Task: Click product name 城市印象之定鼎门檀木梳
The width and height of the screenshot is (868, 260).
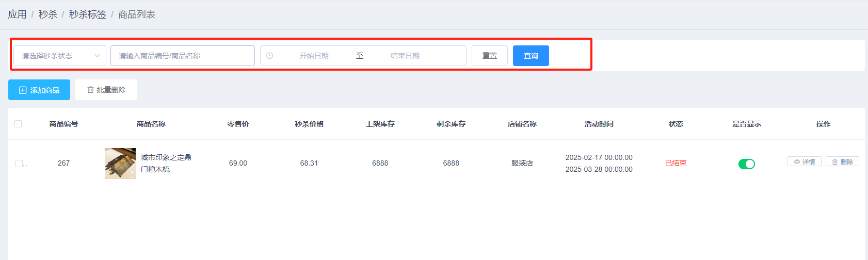Action: click(x=166, y=163)
